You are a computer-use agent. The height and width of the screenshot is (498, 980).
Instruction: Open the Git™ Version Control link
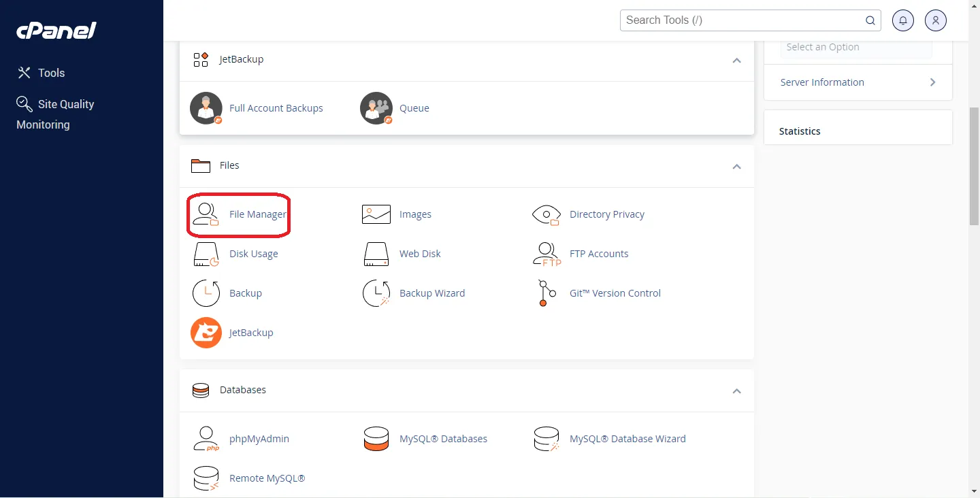click(x=615, y=293)
